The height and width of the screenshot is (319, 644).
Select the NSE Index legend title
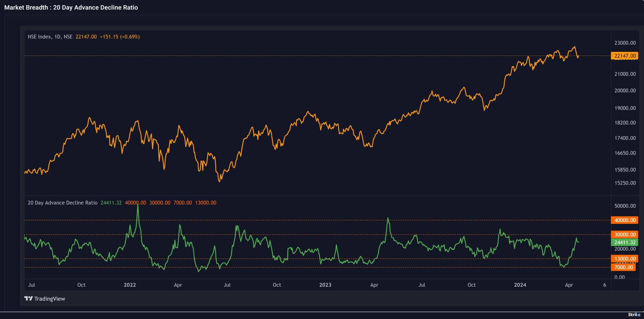pyautogui.click(x=50, y=37)
